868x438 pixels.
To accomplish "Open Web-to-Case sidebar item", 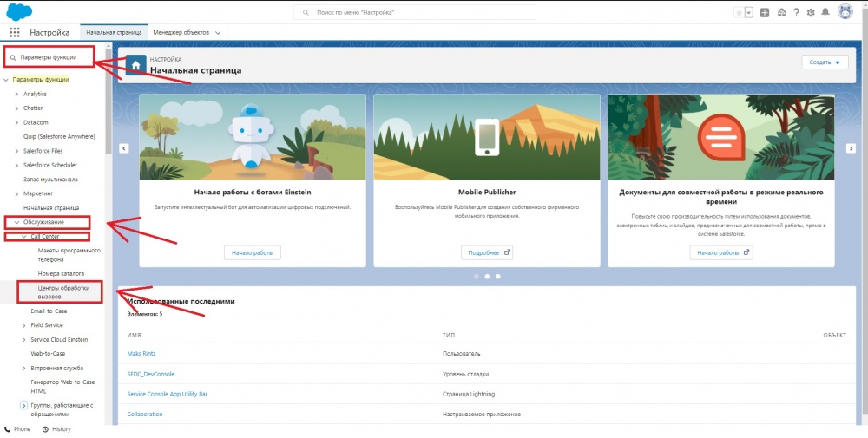I will click(x=48, y=353).
